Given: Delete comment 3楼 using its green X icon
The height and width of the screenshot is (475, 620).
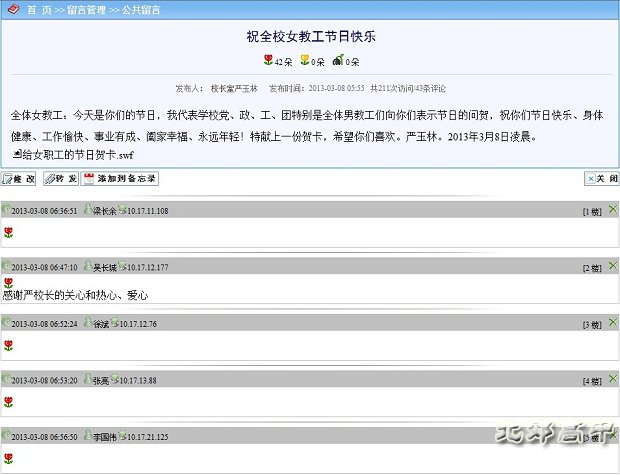Looking at the screenshot, I should [x=612, y=322].
